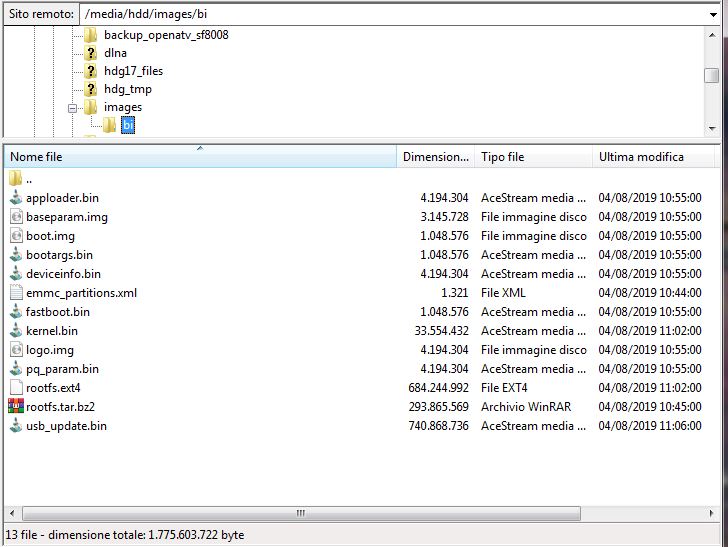Click tree scrollbar down arrow
728x547 pixels.
coord(712,129)
